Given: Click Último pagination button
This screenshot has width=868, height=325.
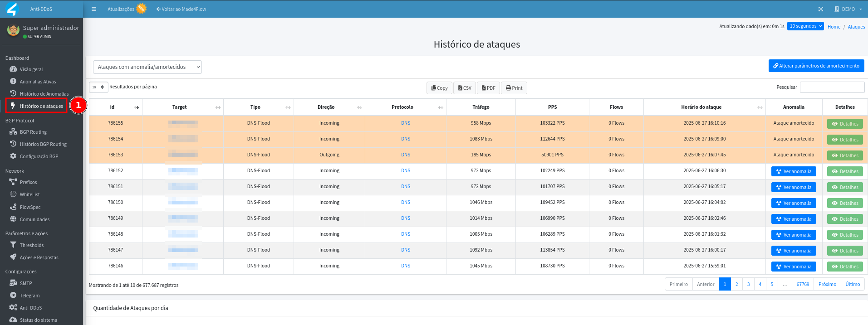Looking at the screenshot, I should click(853, 284).
